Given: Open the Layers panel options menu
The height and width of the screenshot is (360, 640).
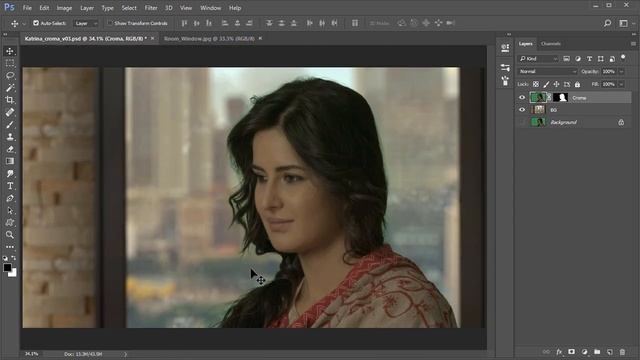Looking at the screenshot, I should coord(633,44).
